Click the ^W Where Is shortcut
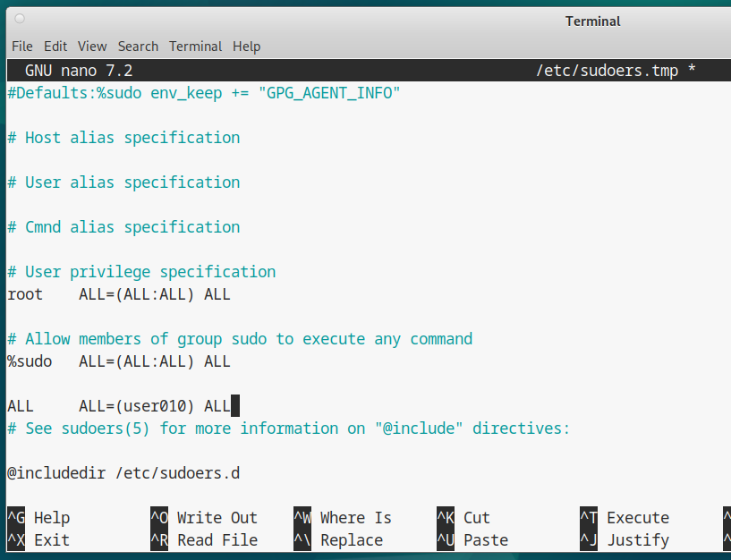 tap(343, 518)
